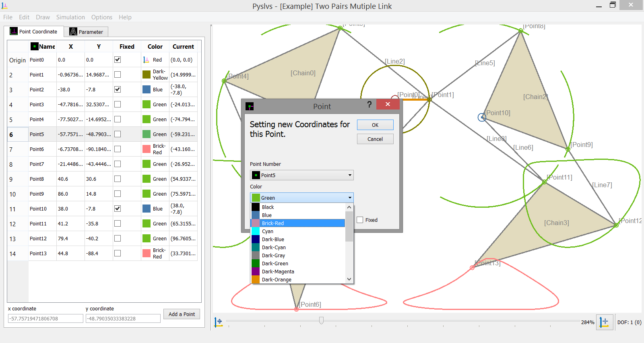644x343 pixels.
Task: Click Brick-Red swatch in Point6 row
Action: [147, 149]
